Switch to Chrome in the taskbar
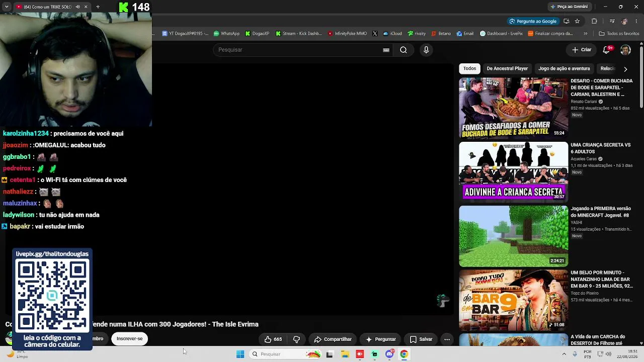The width and height of the screenshot is (644, 362). click(x=404, y=354)
